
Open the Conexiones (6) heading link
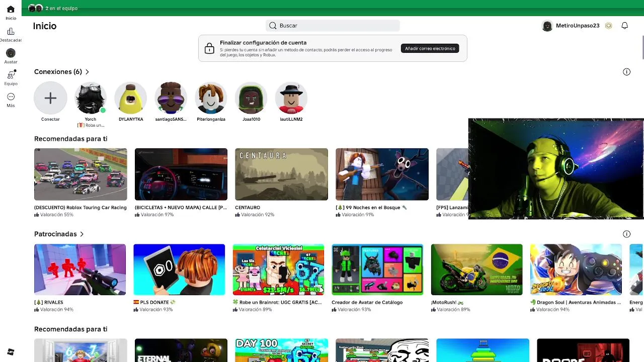(x=58, y=72)
